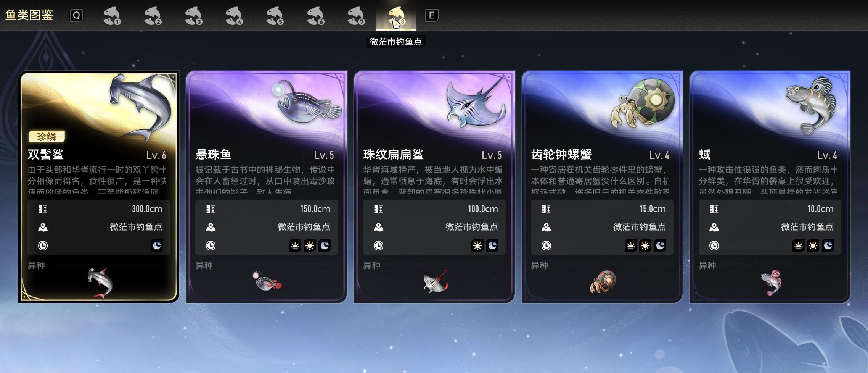Click the 齿轮钟螺蟹 hermit crab illustration

643,103
